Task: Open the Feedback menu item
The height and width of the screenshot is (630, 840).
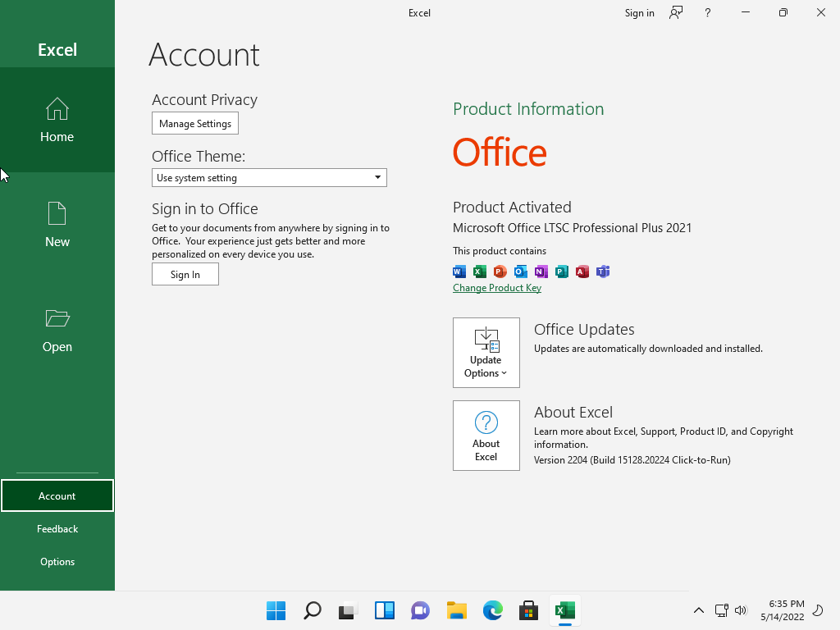Action: pyautogui.click(x=57, y=529)
